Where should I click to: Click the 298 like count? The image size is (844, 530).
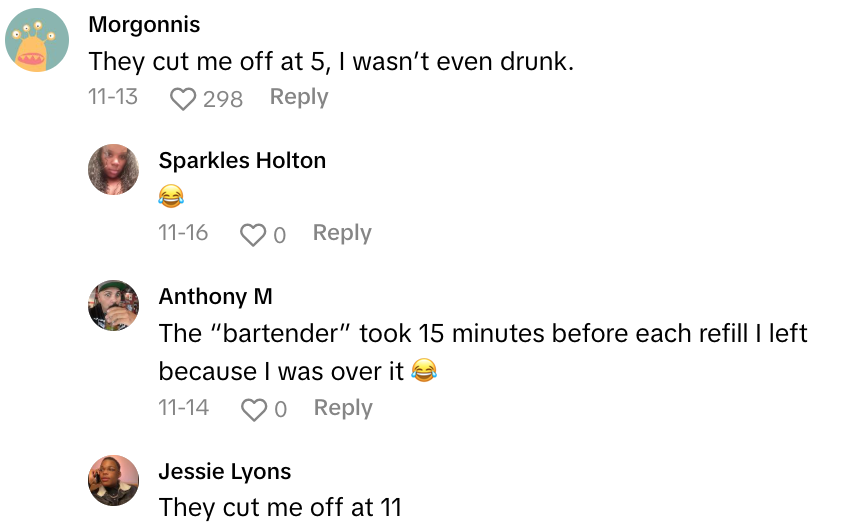point(223,98)
